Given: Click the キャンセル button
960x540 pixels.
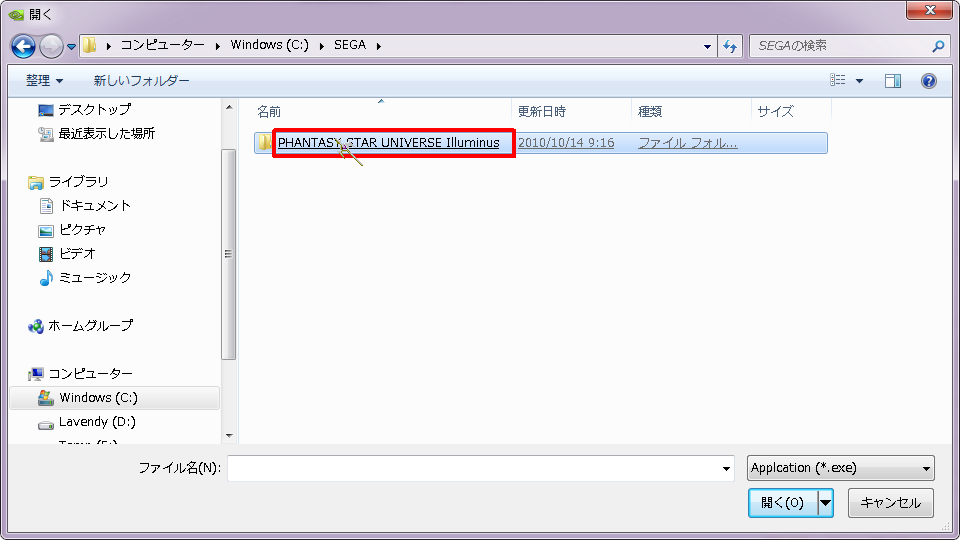Looking at the screenshot, I should pos(890,503).
